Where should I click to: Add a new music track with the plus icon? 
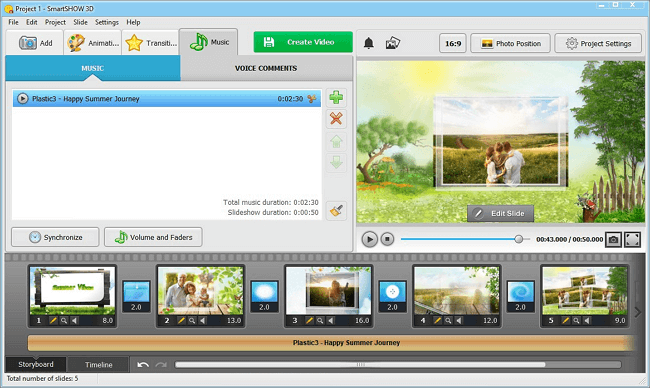tap(336, 97)
